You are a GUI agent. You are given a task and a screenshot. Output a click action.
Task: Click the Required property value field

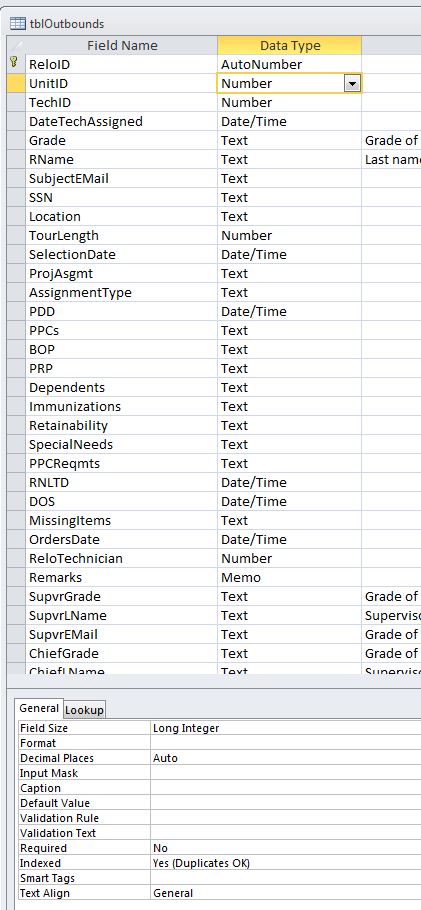pyautogui.click(x=285, y=848)
